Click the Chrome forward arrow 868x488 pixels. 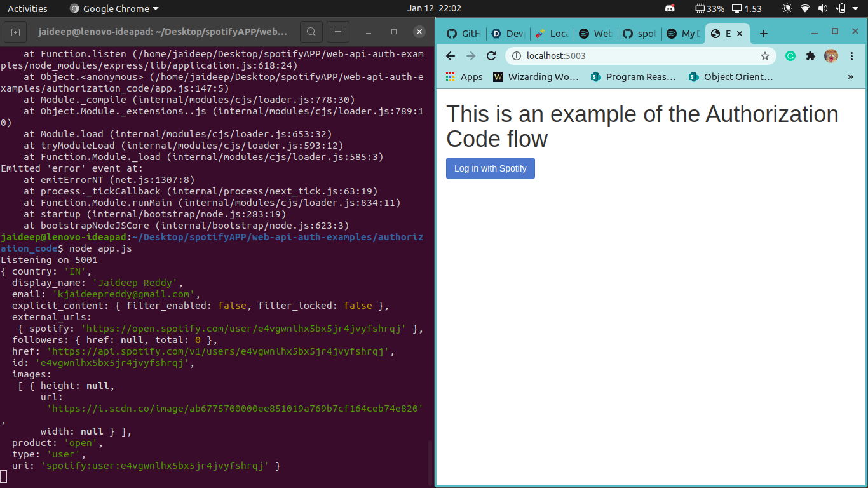pyautogui.click(x=471, y=56)
